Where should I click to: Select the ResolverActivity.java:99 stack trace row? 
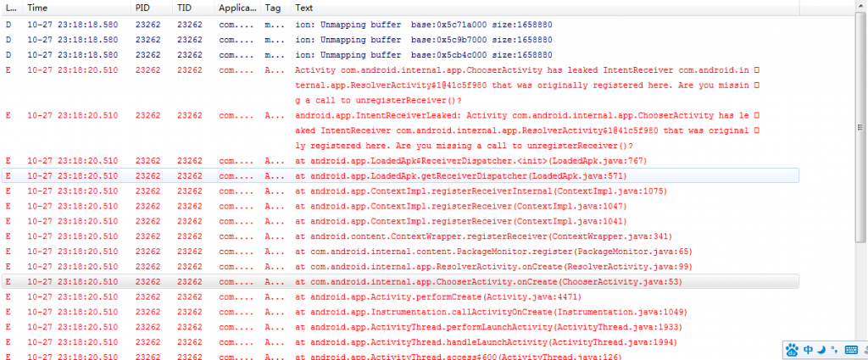tap(400, 267)
